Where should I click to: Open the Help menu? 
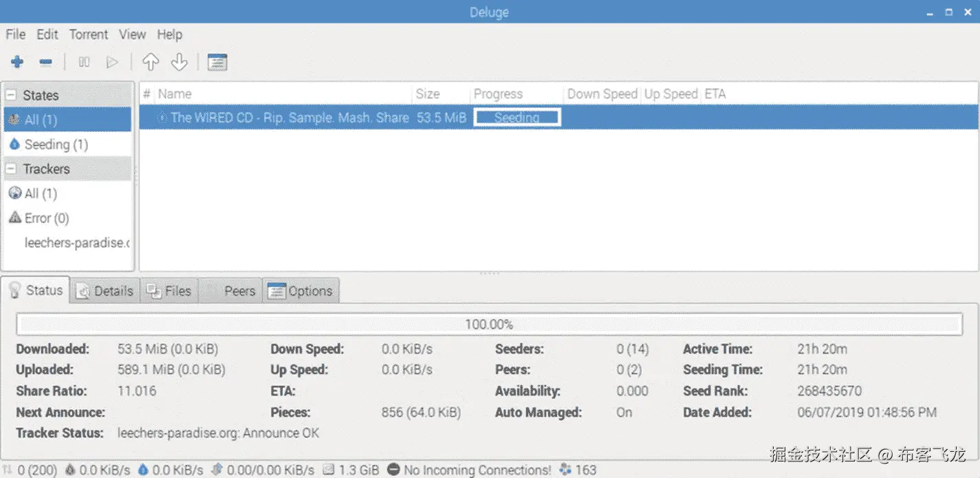tap(169, 34)
